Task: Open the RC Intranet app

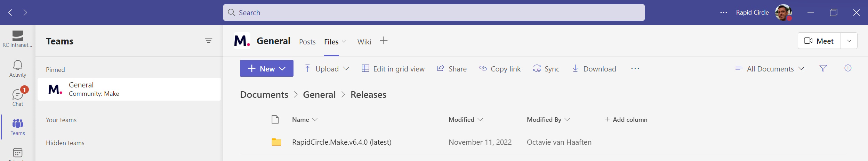Action: pyautogui.click(x=17, y=39)
